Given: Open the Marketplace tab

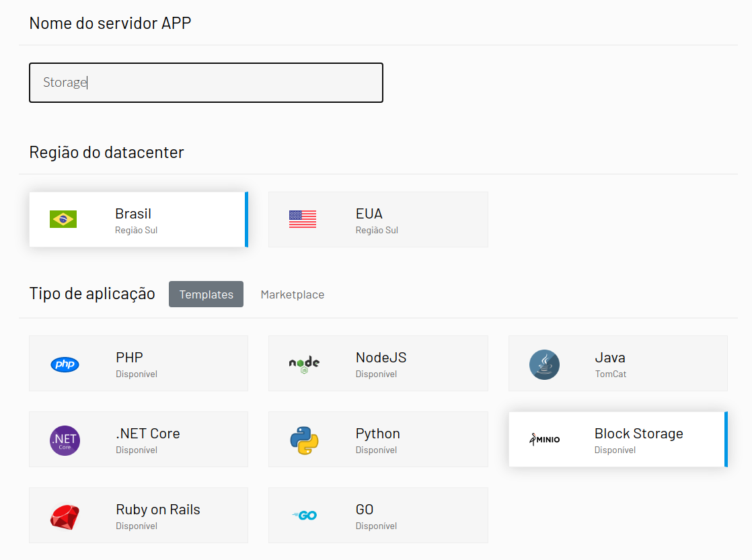Looking at the screenshot, I should tap(293, 294).
